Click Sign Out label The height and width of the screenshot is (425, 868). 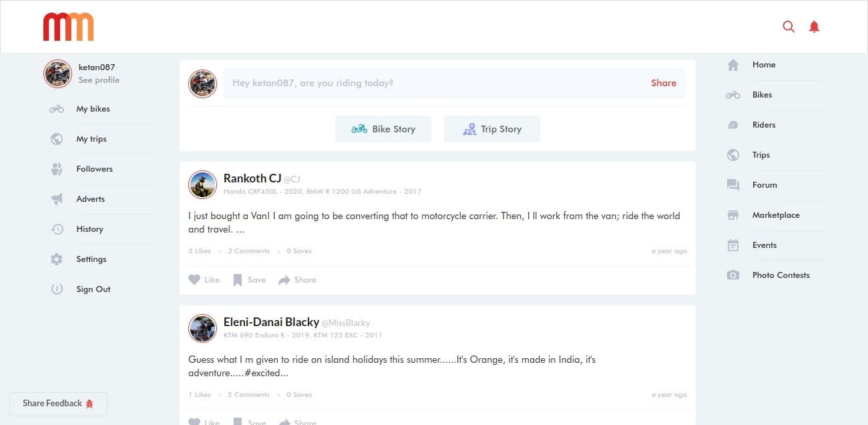tap(93, 289)
